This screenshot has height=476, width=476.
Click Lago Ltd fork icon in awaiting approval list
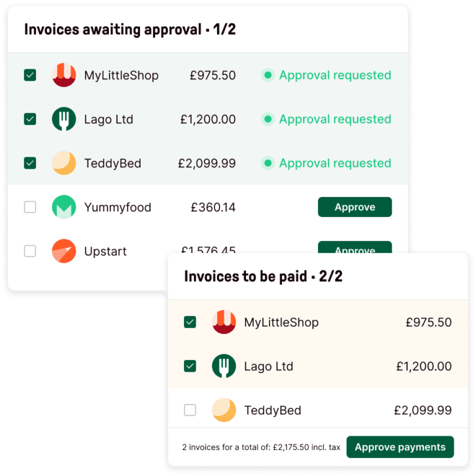[x=64, y=119]
